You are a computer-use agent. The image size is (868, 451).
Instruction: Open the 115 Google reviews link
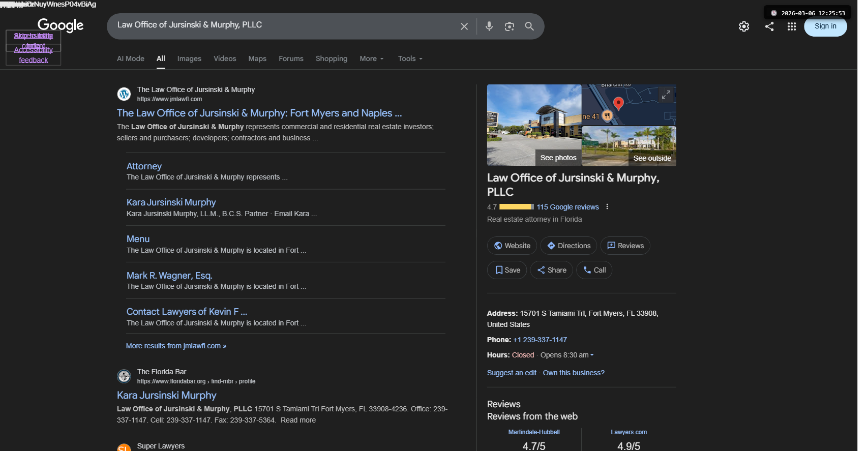point(567,207)
